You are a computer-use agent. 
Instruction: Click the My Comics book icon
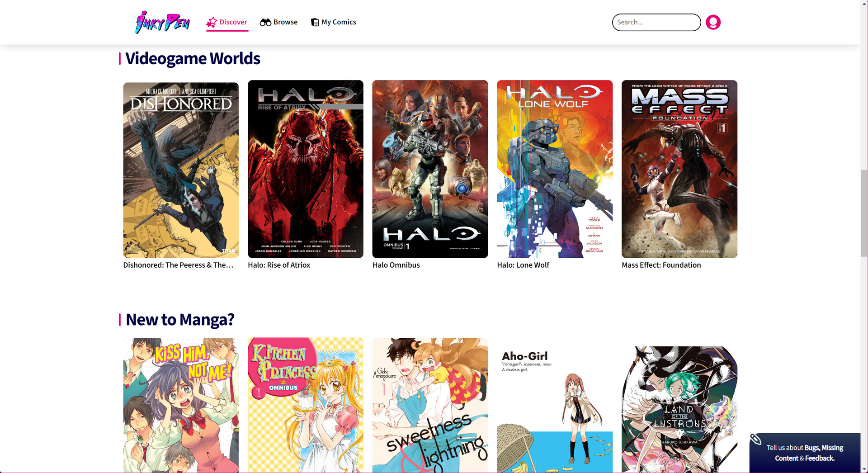[x=315, y=22]
